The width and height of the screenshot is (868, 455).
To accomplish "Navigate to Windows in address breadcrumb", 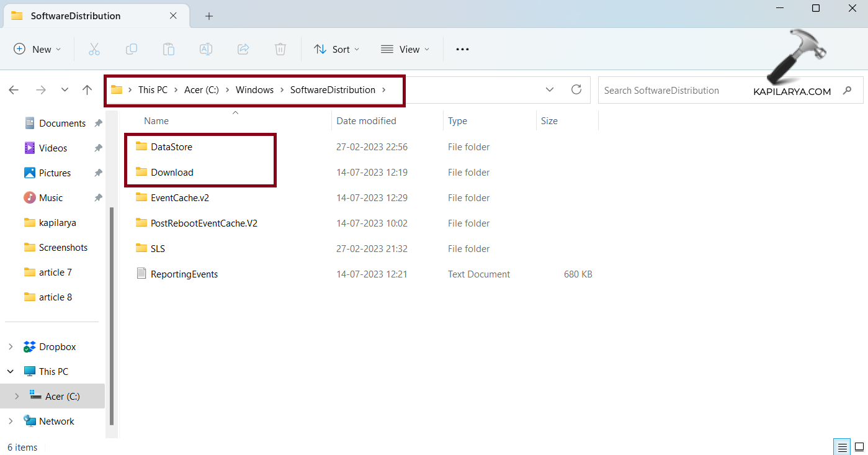I will tap(254, 90).
